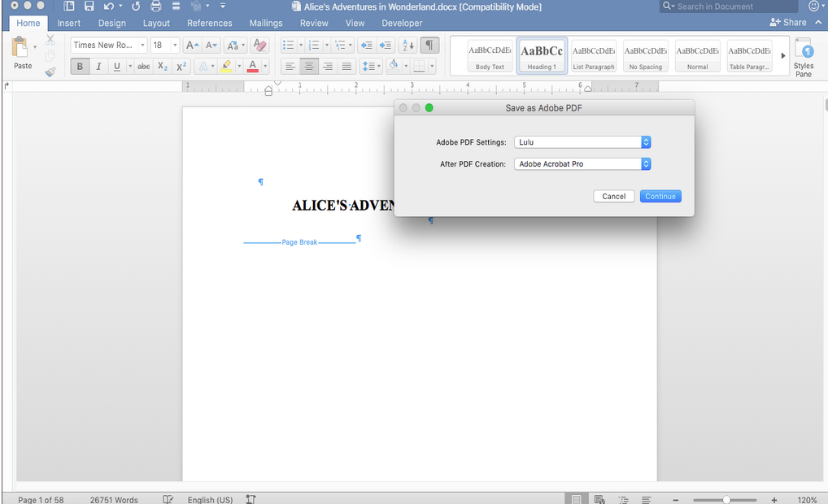Click the Clear Formatting eraser icon
828x504 pixels.
[x=259, y=46]
